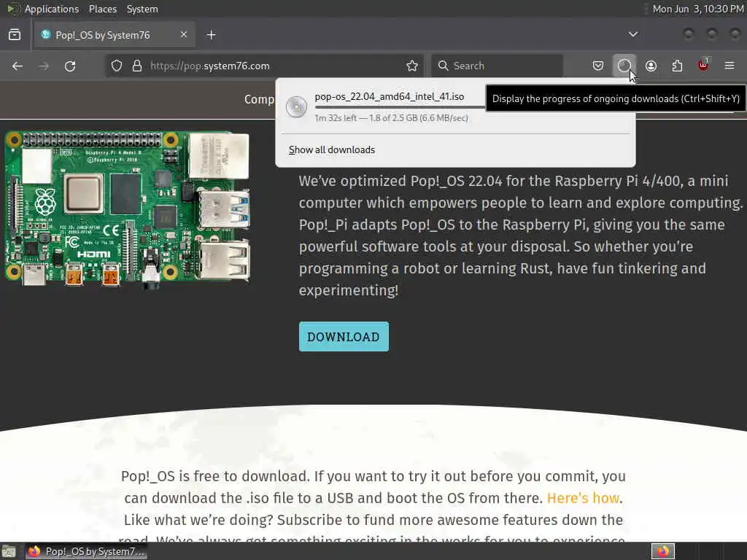Click the Pop!_OS taskbar window button
The height and width of the screenshot is (560, 747).
click(86, 551)
